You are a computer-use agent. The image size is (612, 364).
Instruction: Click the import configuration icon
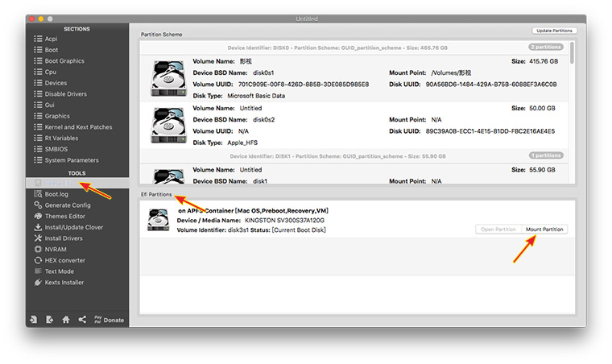click(34, 320)
